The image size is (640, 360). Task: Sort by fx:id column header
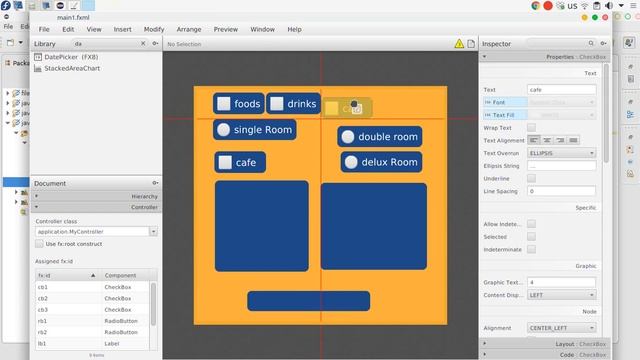tap(67, 275)
